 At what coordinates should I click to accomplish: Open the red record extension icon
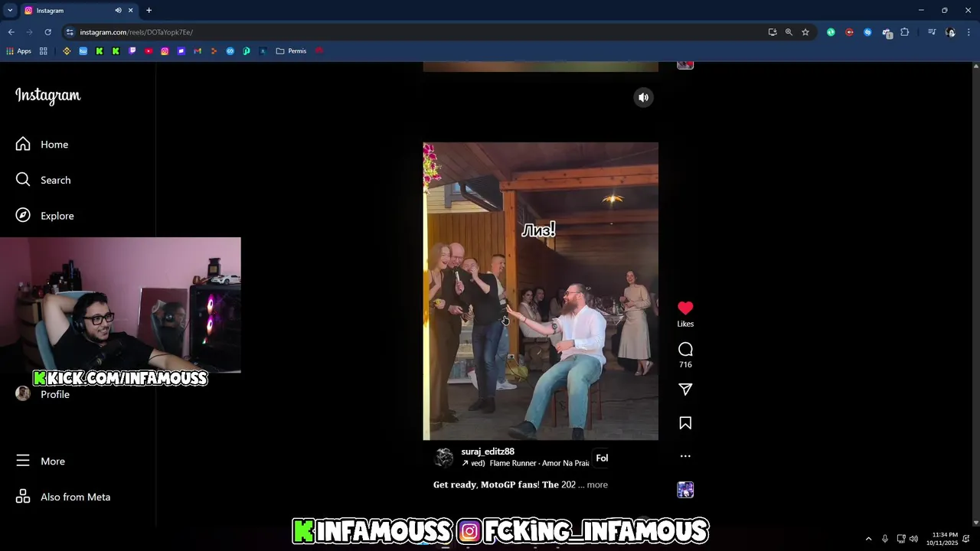pyautogui.click(x=849, y=32)
